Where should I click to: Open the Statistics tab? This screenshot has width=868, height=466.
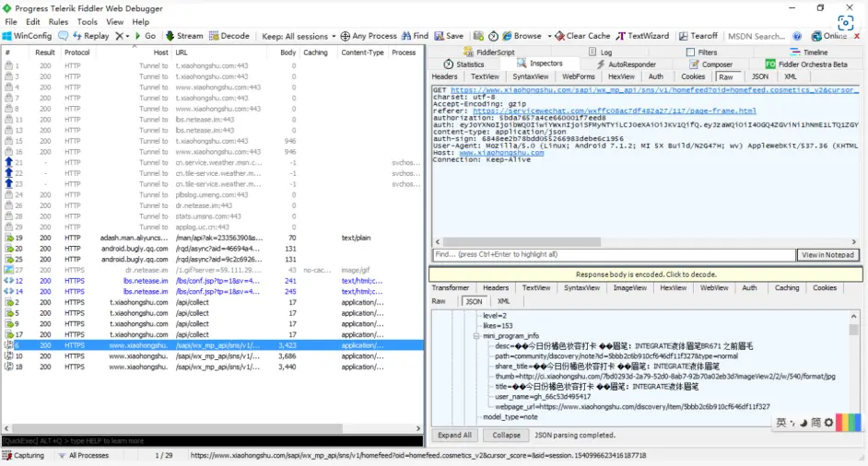(x=463, y=64)
